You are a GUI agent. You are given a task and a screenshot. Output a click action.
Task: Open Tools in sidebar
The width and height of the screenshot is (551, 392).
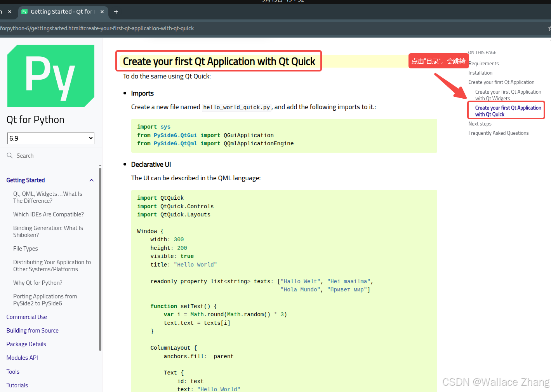(13, 372)
